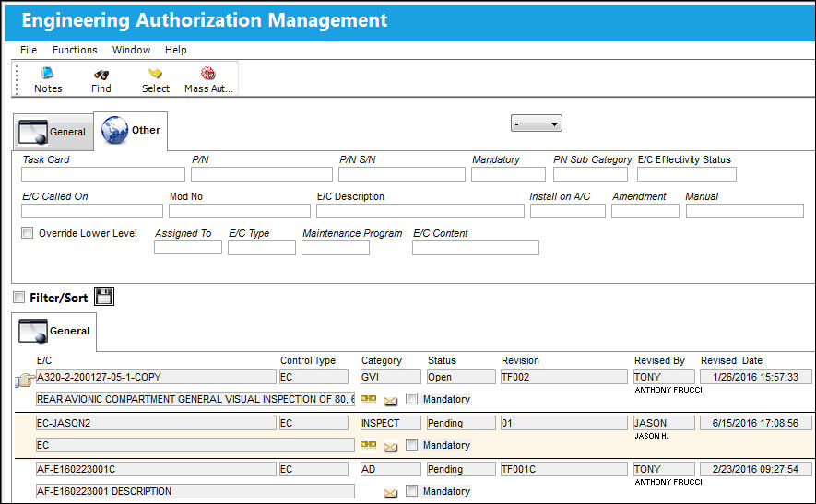Click the Assigned To input field
Screen dimensions: 816x504
188,248
